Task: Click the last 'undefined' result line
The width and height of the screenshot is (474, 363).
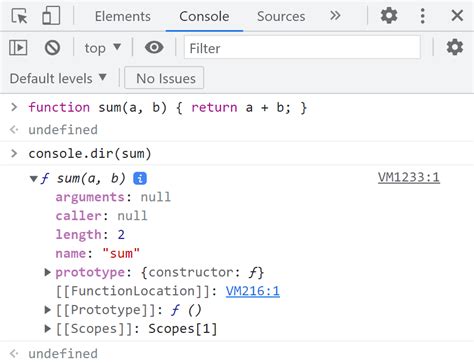Action: coord(63,353)
